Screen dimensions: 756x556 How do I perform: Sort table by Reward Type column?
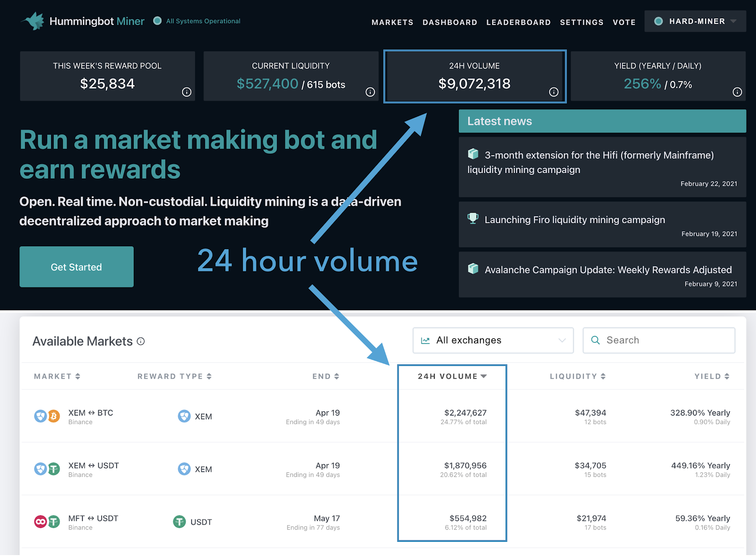pyautogui.click(x=174, y=376)
